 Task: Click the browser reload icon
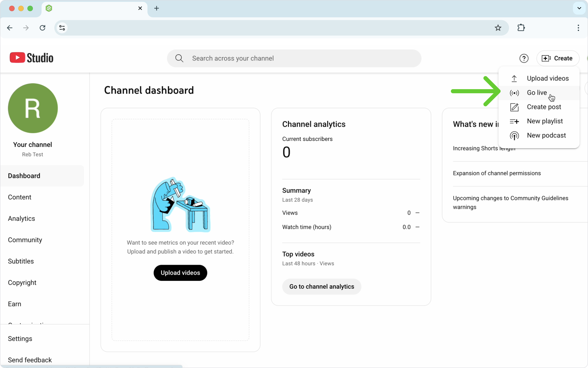point(43,28)
